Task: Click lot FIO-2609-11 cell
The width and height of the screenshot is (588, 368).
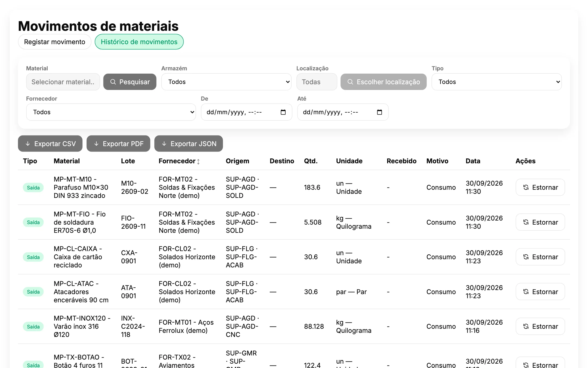Action: tap(133, 222)
